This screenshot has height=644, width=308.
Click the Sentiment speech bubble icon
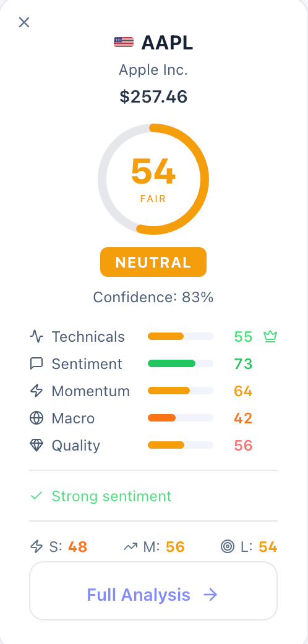[x=36, y=363]
